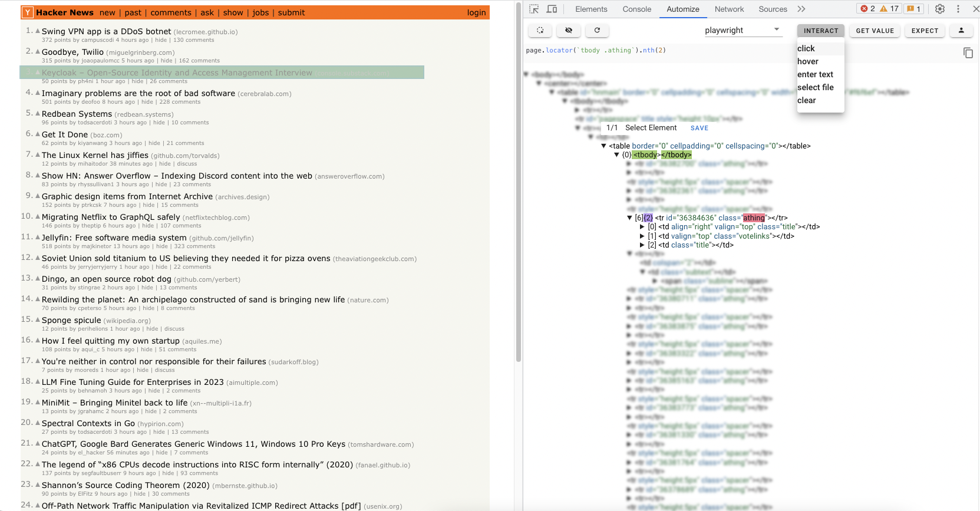Click the GET VALUE button
The image size is (980, 511).
tap(875, 31)
